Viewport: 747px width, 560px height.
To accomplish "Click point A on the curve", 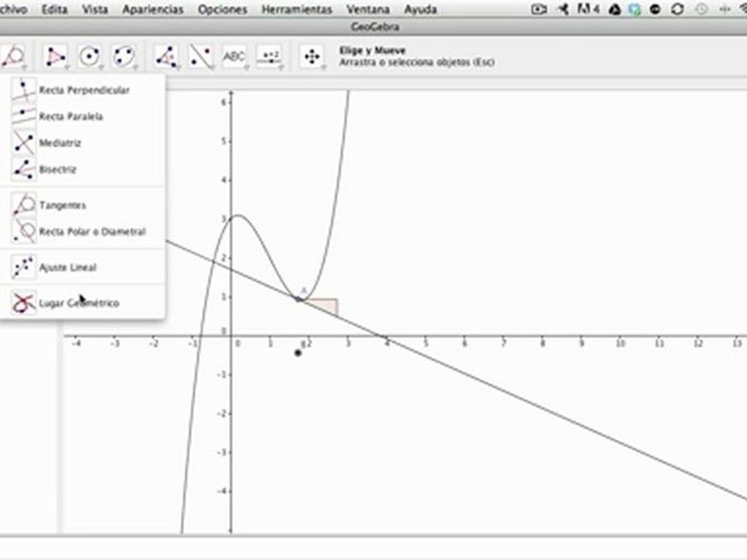I will coord(299,299).
